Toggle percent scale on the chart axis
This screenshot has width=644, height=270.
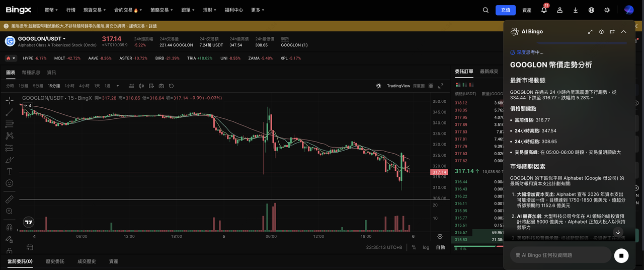tap(414, 247)
